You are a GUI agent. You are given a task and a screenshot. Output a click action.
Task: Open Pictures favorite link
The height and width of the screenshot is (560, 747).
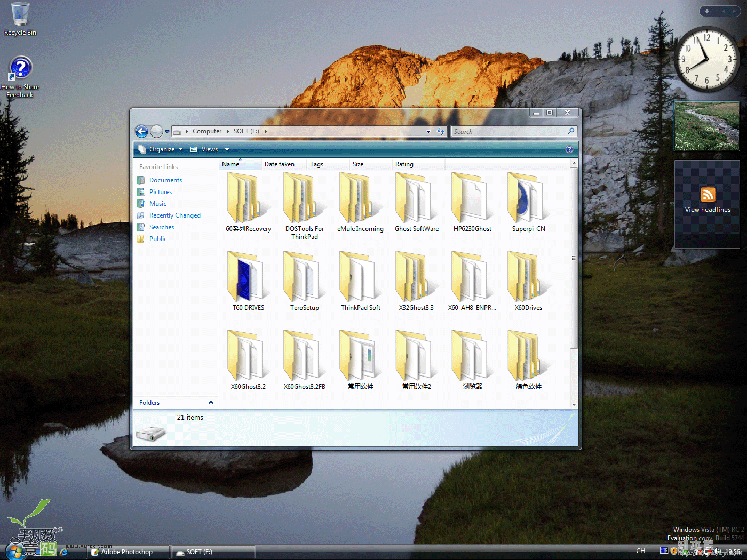tap(161, 192)
